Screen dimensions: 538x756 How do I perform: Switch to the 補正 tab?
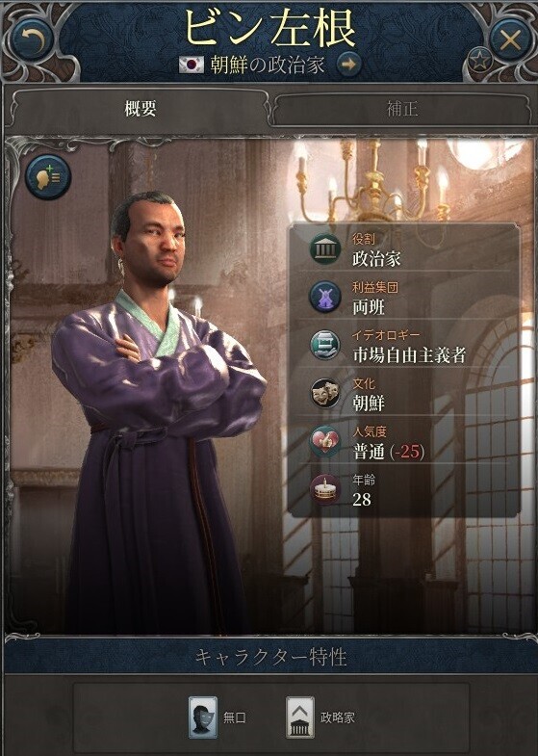point(402,109)
